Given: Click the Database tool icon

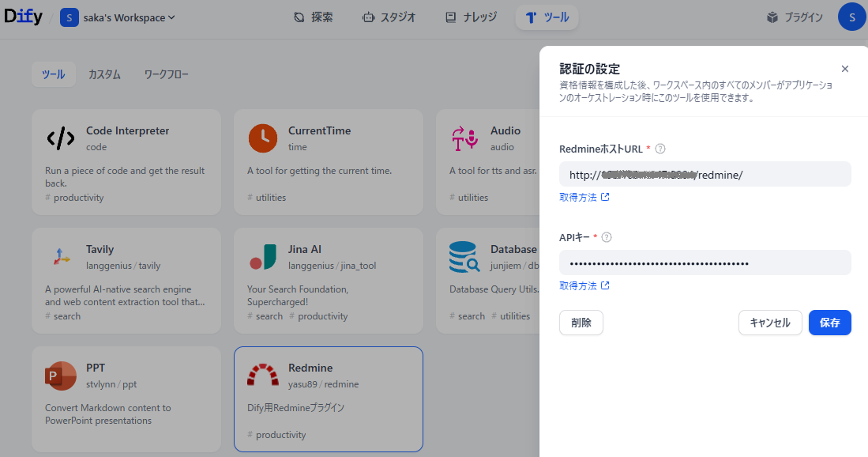Looking at the screenshot, I should 465,257.
